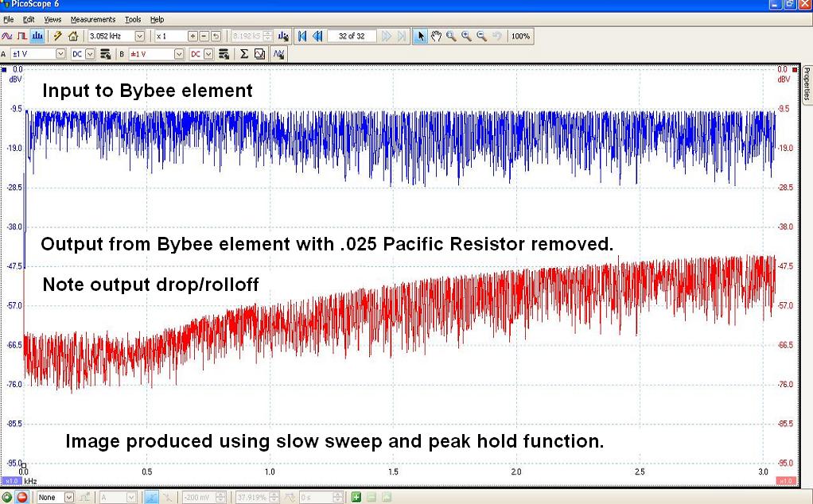Open the File menu
Image resolution: width=813 pixels, height=504 pixels.
(8, 19)
